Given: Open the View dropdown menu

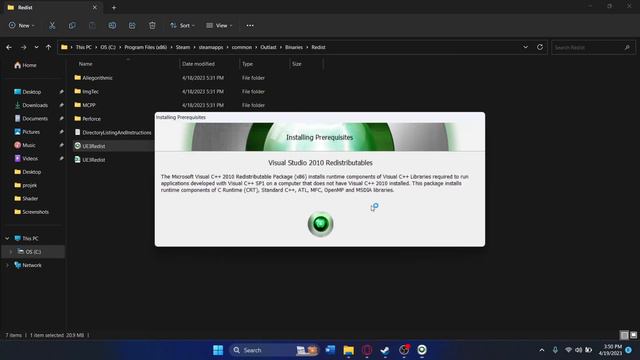Looking at the screenshot, I should (219, 25).
